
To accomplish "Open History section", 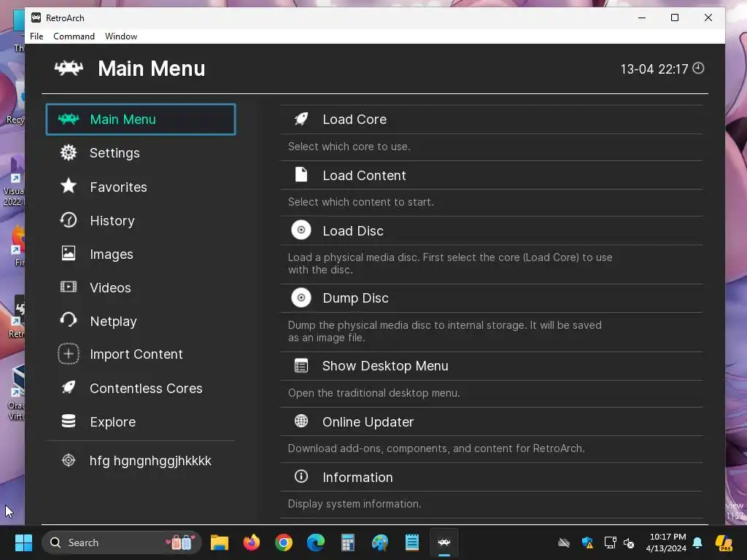I will point(112,221).
